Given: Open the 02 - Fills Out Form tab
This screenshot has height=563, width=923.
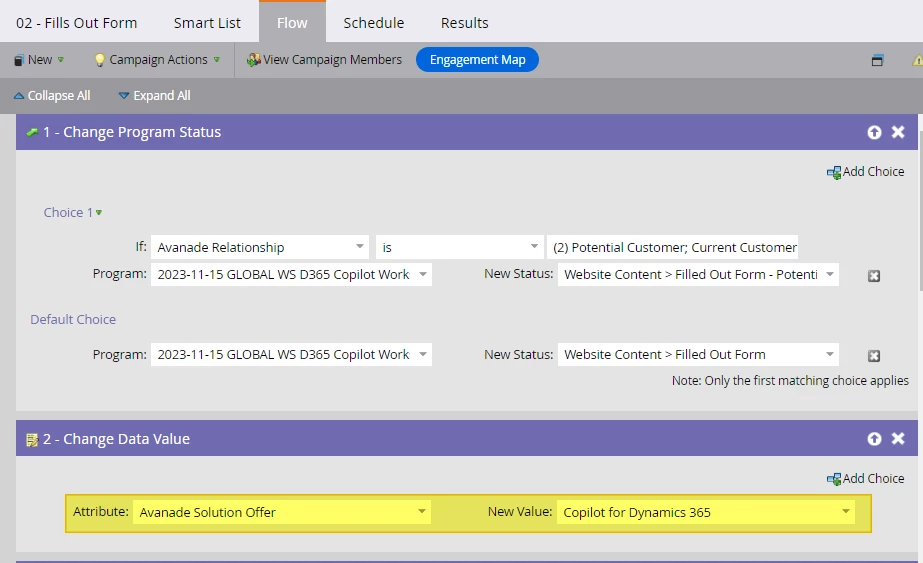Looking at the screenshot, I should (x=77, y=23).
